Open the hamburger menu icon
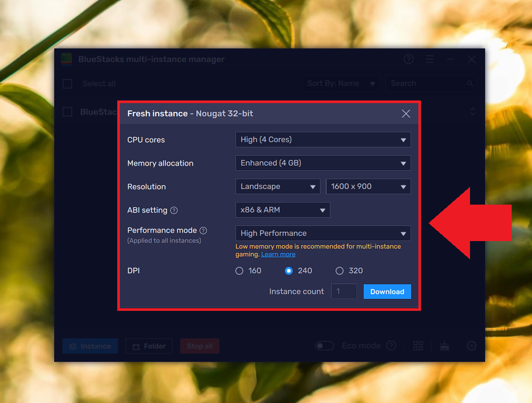Image resolution: width=532 pixels, height=403 pixels. coord(430,59)
